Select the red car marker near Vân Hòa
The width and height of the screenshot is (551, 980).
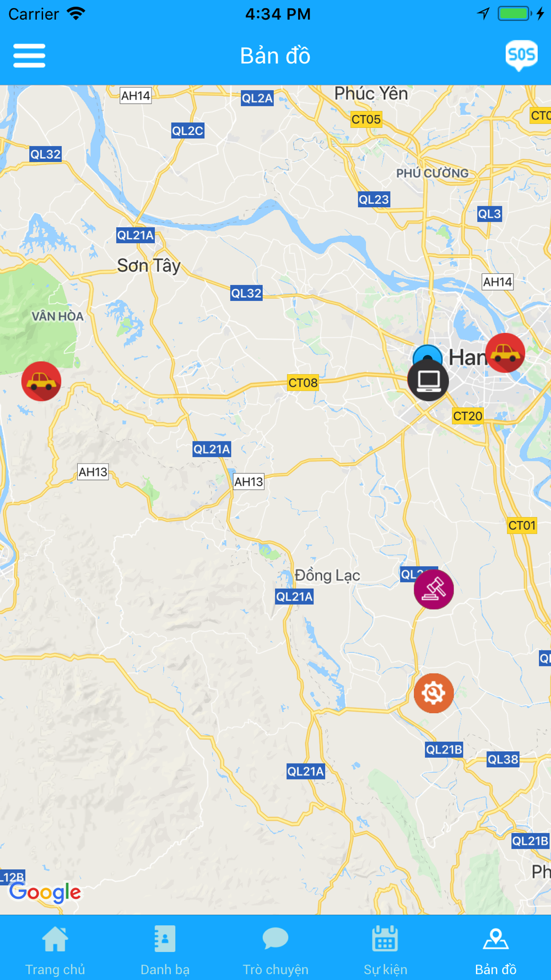click(x=41, y=381)
